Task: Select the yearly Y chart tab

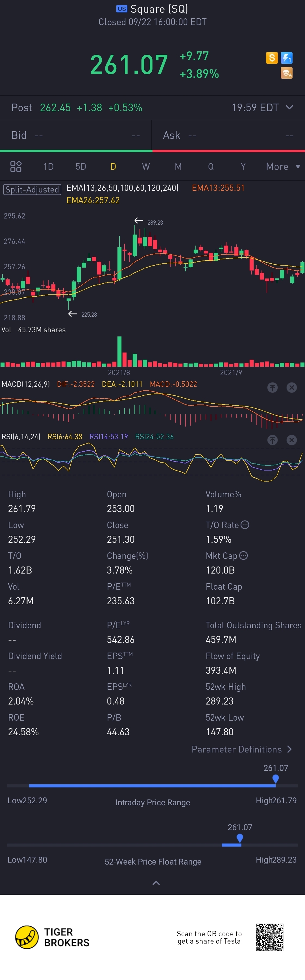Action: [x=243, y=167]
